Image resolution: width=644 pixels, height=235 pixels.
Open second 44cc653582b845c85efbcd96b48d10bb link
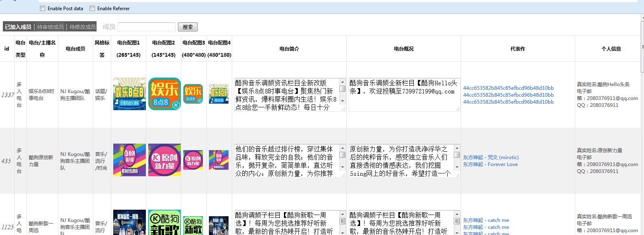[x=508, y=95]
